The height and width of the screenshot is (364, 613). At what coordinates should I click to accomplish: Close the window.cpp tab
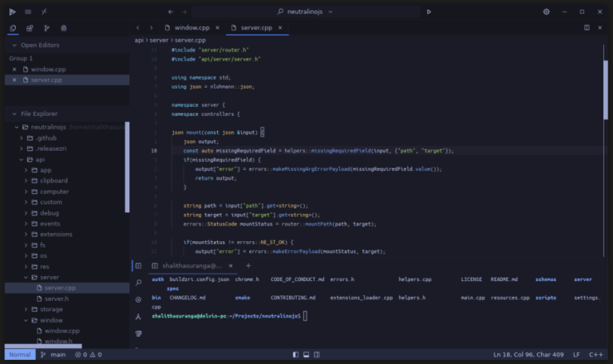(x=217, y=28)
